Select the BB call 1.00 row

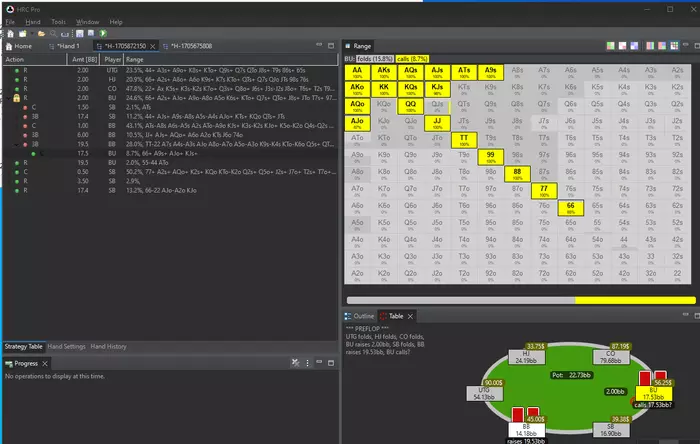(171, 125)
